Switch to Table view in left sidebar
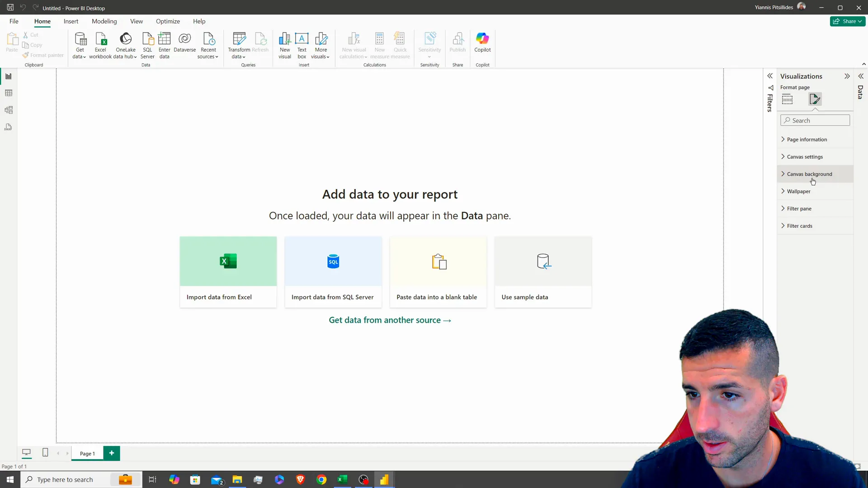 click(x=9, y=93)
